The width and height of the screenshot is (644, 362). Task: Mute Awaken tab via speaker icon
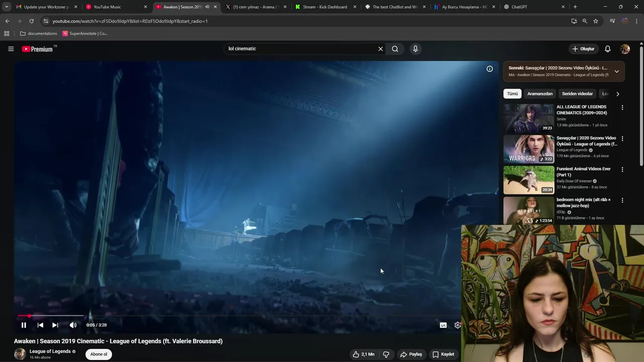[x=207, y=7]
